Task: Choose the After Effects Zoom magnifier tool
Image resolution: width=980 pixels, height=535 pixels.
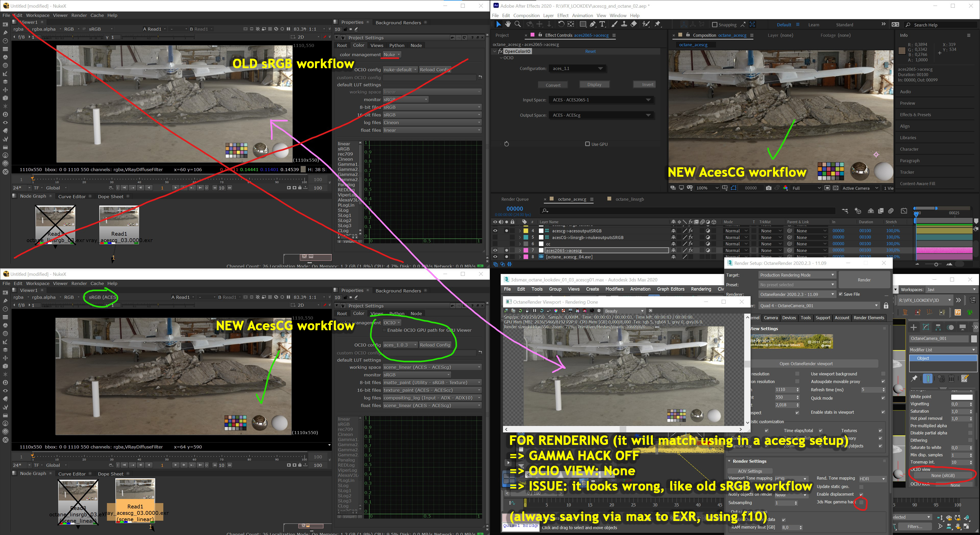Action: pos(517,24)
